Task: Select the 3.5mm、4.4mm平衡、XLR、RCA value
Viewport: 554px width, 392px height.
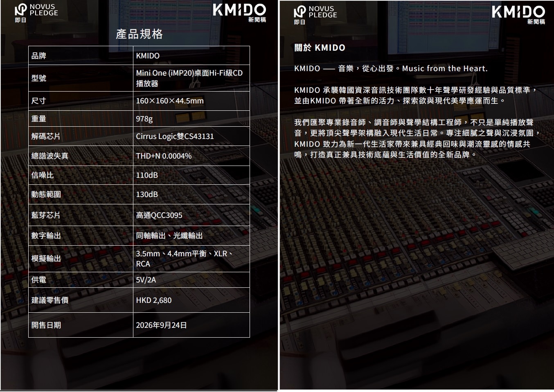Action: coord(185,259)
